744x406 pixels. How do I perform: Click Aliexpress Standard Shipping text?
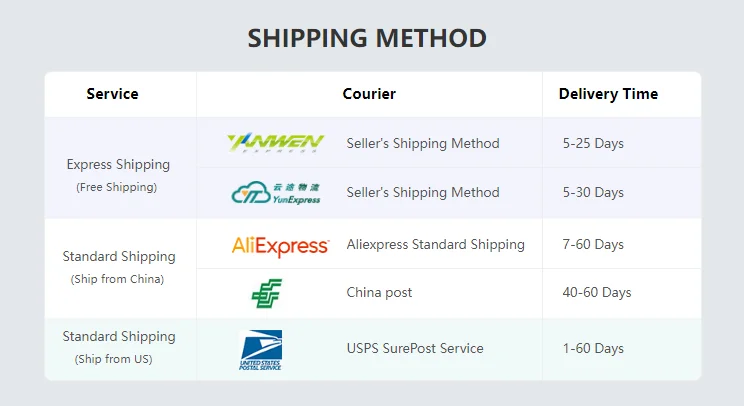pos(435,244)
